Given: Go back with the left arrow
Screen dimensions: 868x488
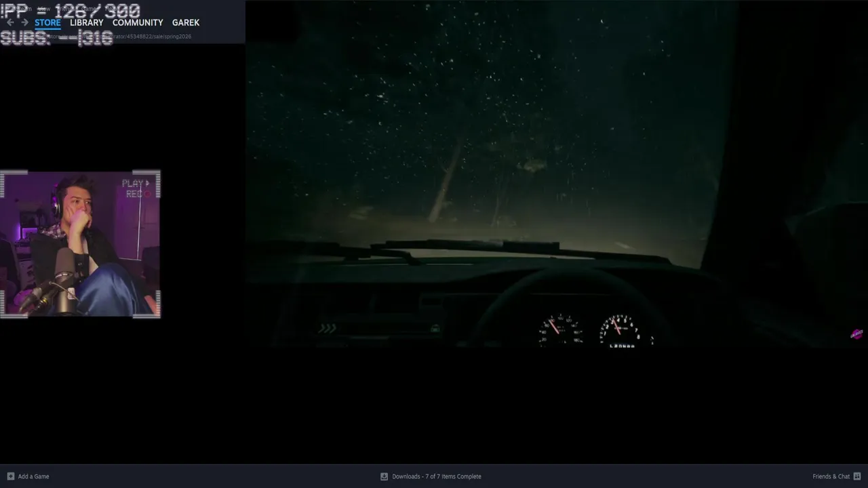Looking at the screenshot, I should [10, 22].
